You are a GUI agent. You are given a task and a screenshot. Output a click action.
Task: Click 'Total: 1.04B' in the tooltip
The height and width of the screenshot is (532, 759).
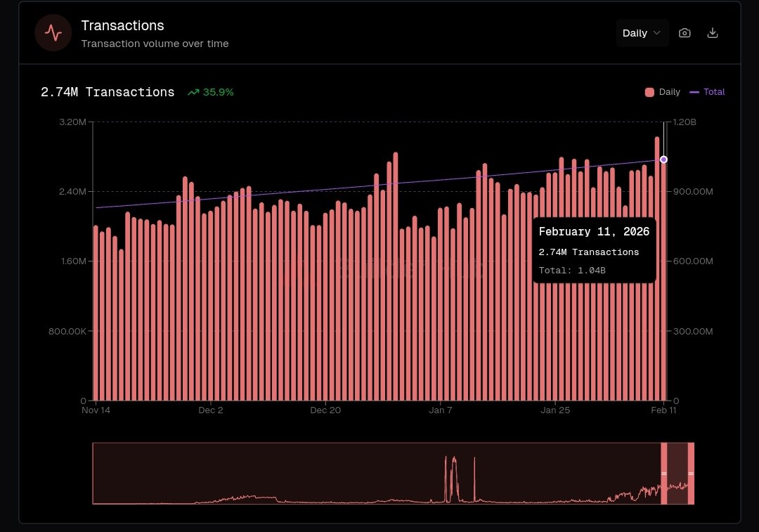point(572,271)
